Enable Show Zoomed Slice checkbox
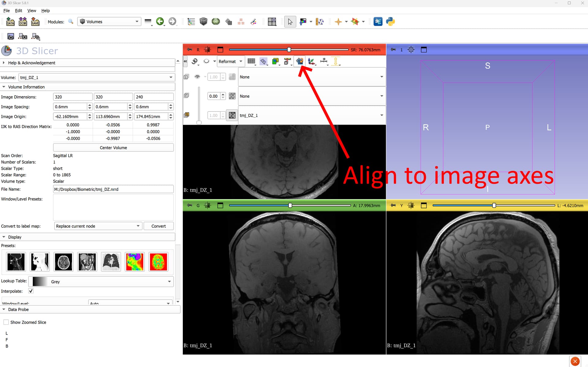 6,322
